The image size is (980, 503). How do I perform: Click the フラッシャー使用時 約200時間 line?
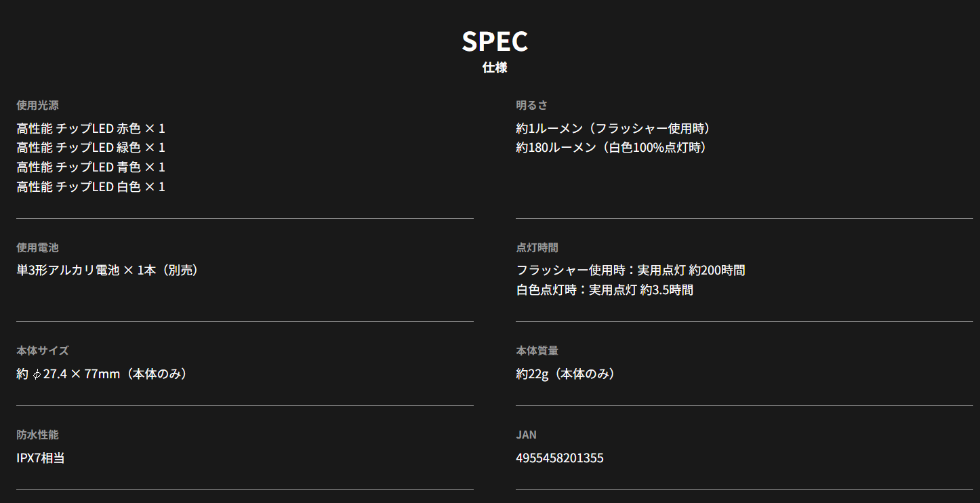630,270
